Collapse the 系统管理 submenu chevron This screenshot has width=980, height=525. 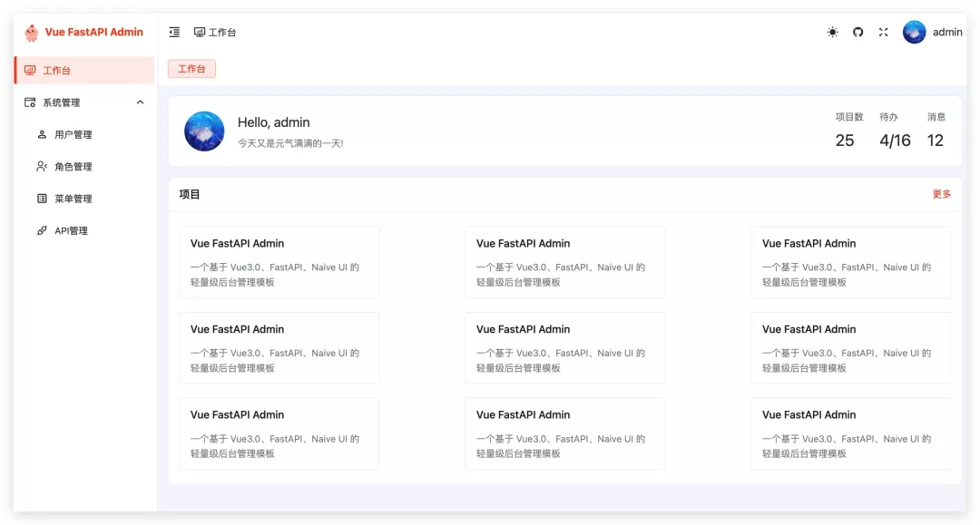140,102
